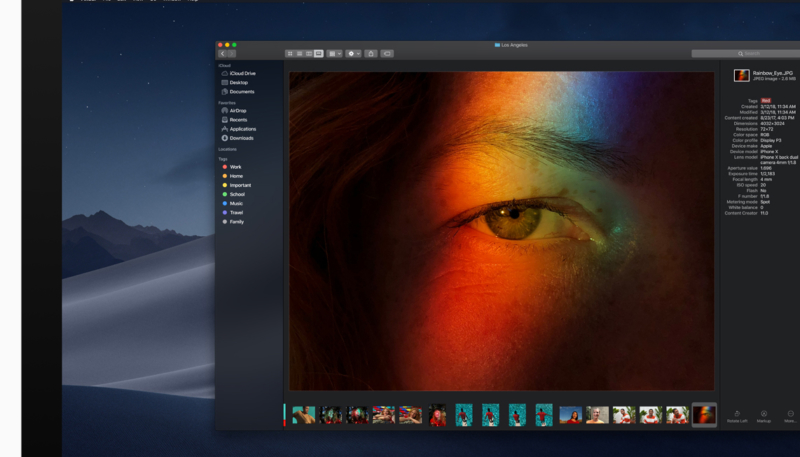
Task: Select AirDrop in the sidebar
Action: pyautogui.click(x=237, y=111)
